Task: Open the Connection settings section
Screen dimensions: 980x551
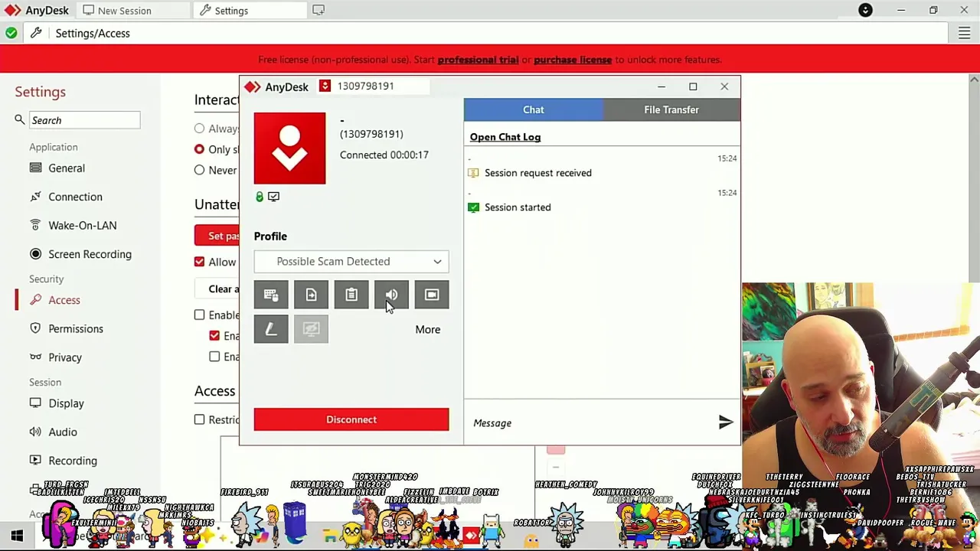Action: click(75, 197)
